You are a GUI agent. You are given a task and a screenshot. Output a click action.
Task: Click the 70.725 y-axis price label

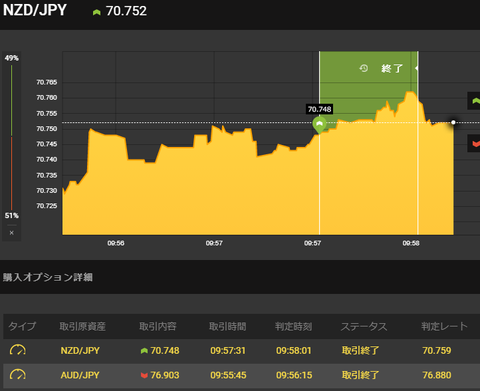pyautogui.click(x=47, y=206)
